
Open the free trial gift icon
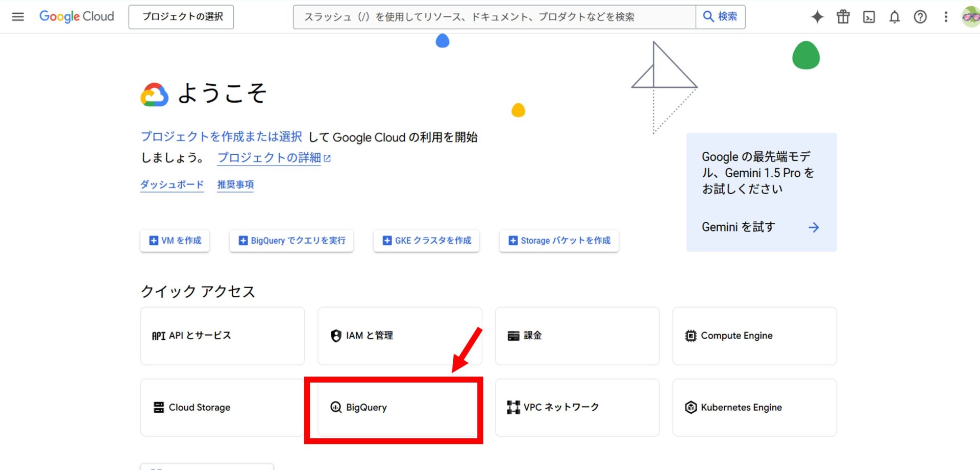843,17
